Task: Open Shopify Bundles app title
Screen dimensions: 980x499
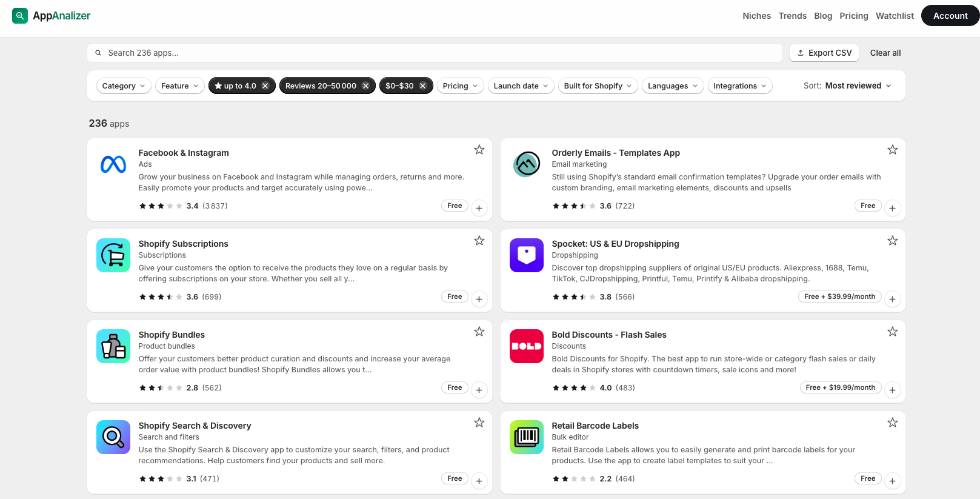Action: point(172,335)
